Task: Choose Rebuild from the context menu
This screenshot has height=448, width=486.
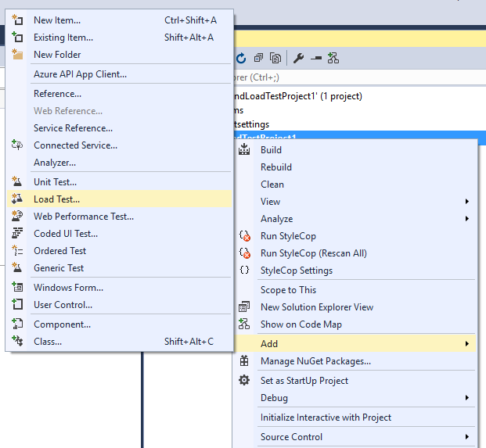Action: (276, 167)
